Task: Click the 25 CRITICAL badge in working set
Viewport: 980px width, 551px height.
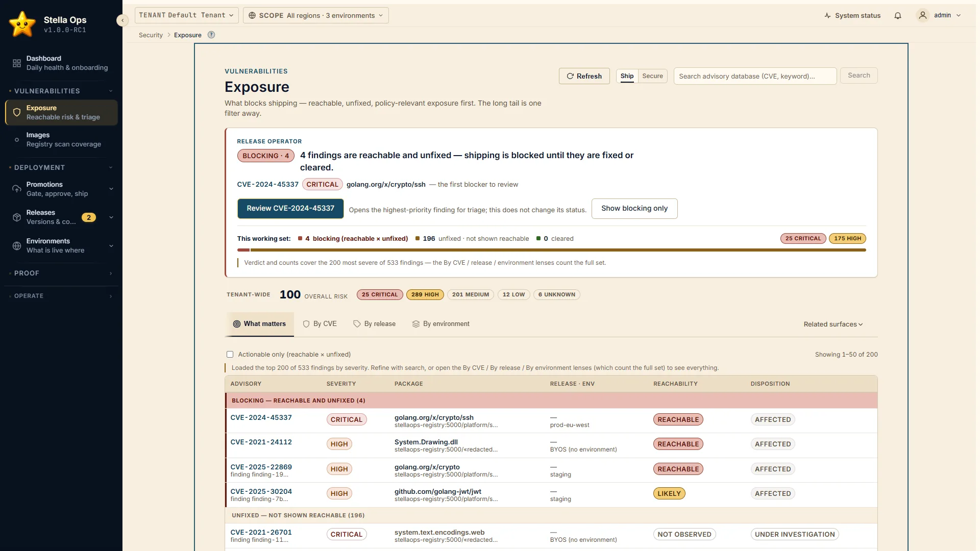Action: (803, 239)
